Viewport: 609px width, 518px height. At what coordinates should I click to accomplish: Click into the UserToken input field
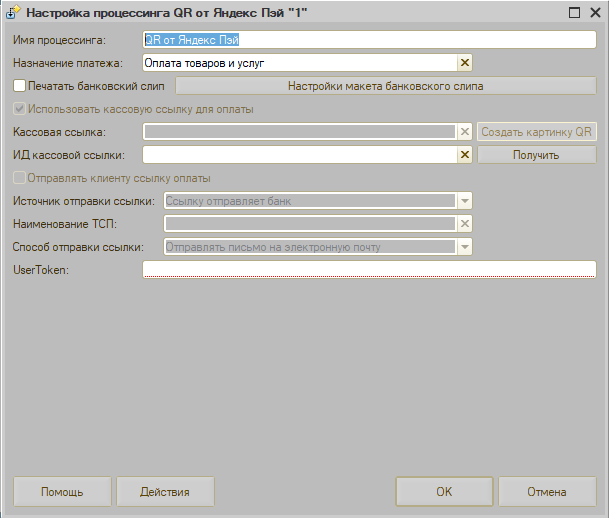pos(369,270)
